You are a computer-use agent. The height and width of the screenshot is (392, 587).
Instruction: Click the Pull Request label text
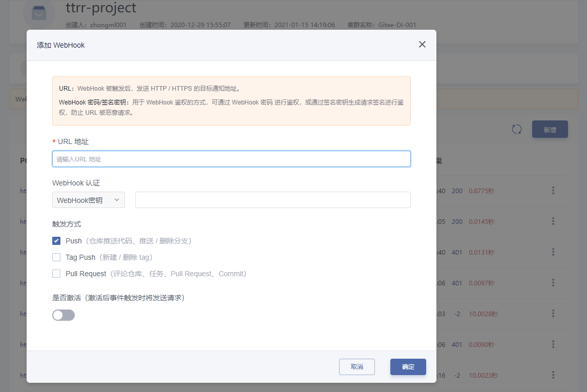[86, 274]
